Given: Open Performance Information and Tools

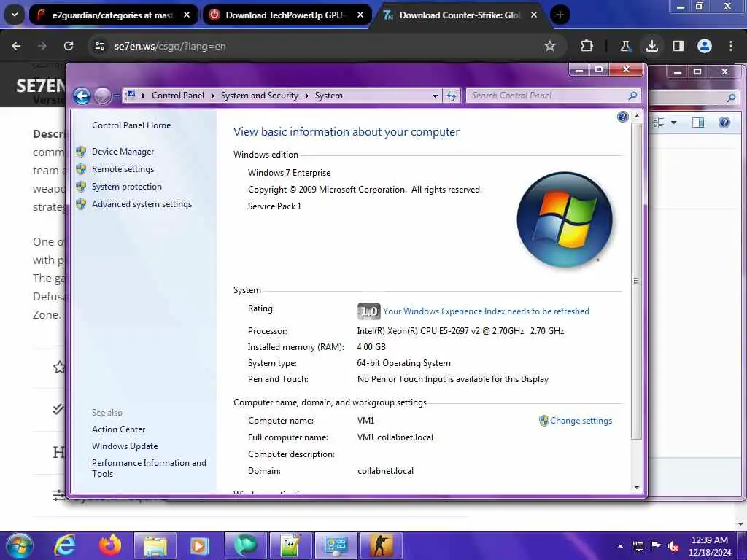Looking at the screenshot, I should tap(149, 468).
